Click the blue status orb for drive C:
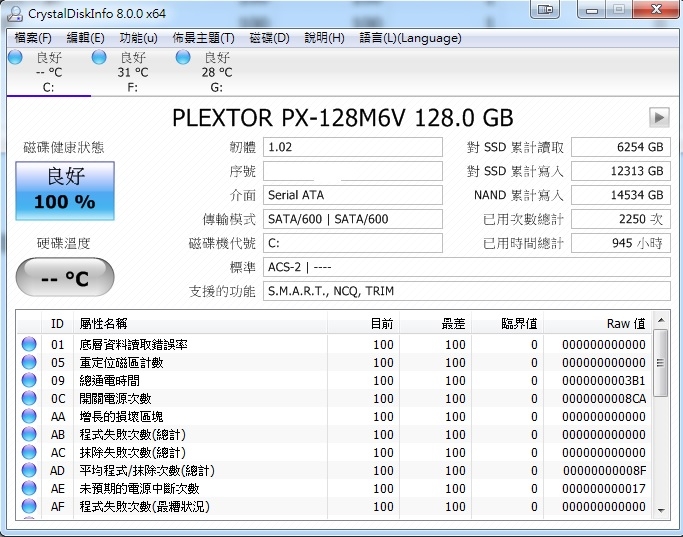 point(15,57)
